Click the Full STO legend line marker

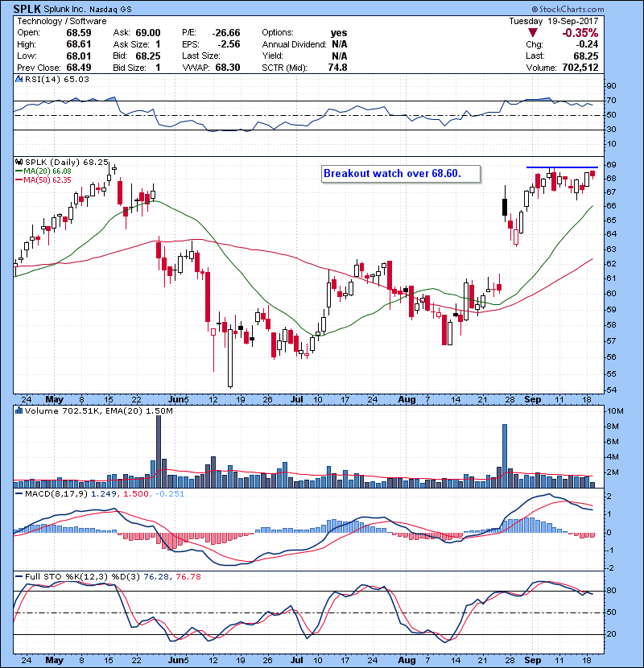pyautogui.click(x=19, y=577)
